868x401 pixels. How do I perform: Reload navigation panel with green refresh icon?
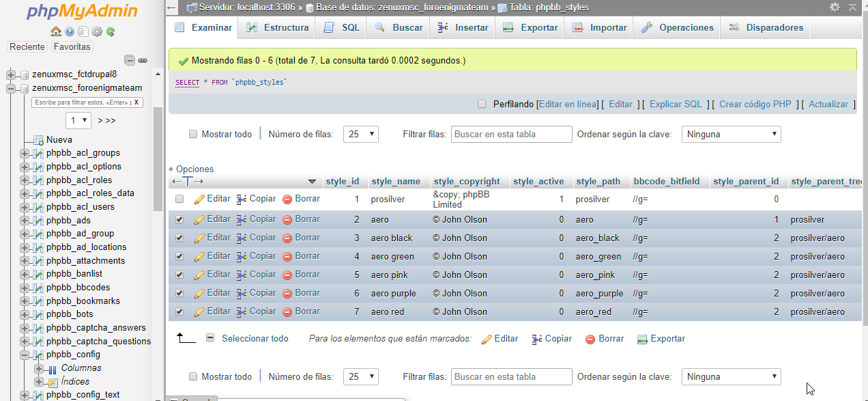(x=110, y=31)
